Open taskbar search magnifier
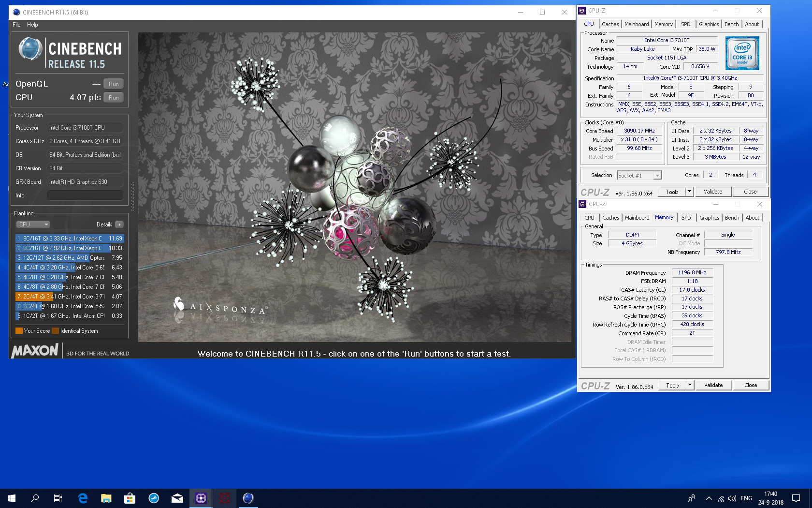 [35, 498]
